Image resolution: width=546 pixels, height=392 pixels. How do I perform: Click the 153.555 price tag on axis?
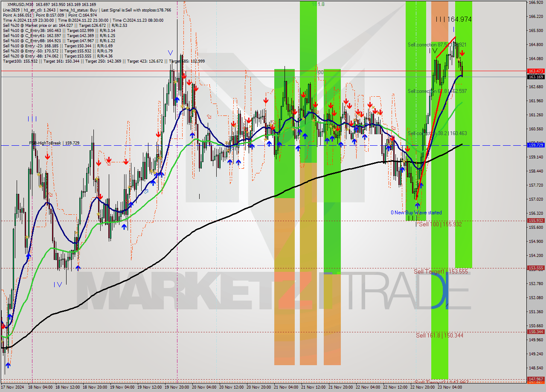point(536,268)
